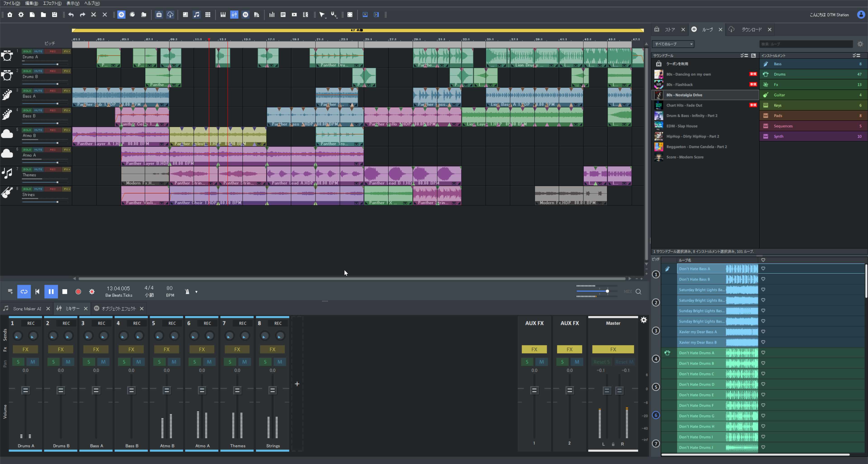868x464 pixels.
Task: Open the video preview toolbar icon
Action: point(294,14)
